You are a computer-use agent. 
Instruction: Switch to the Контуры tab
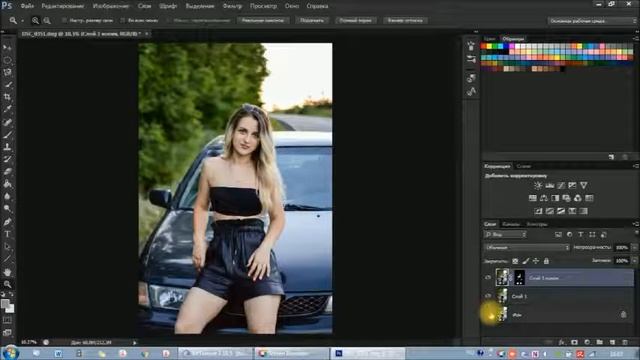tap(537, 224)
